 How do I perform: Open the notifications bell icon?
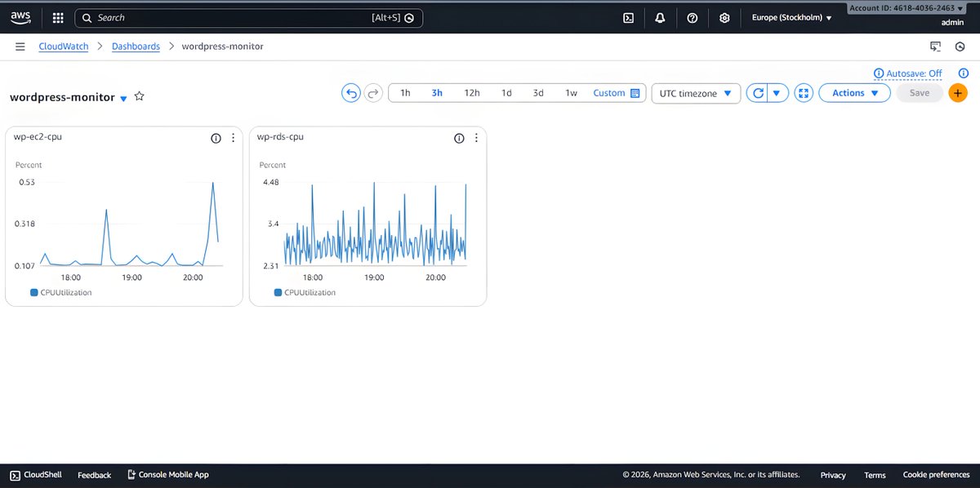coord(660,17)
